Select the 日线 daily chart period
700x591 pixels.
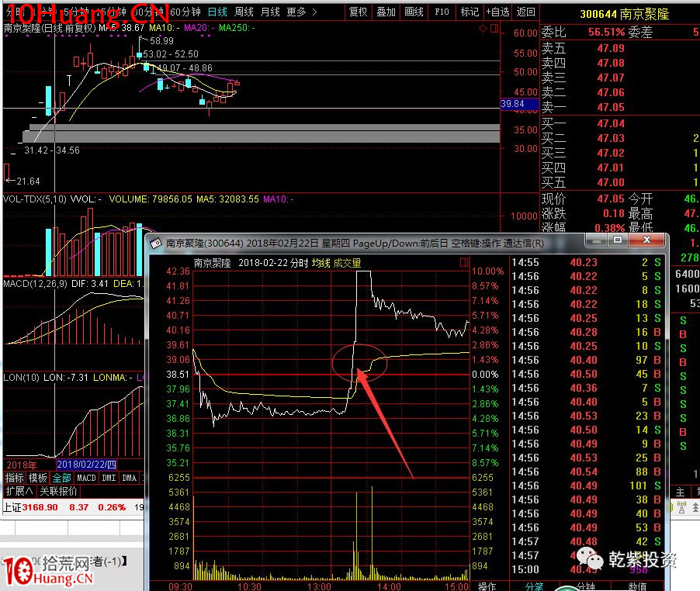[x=217, y=12]
